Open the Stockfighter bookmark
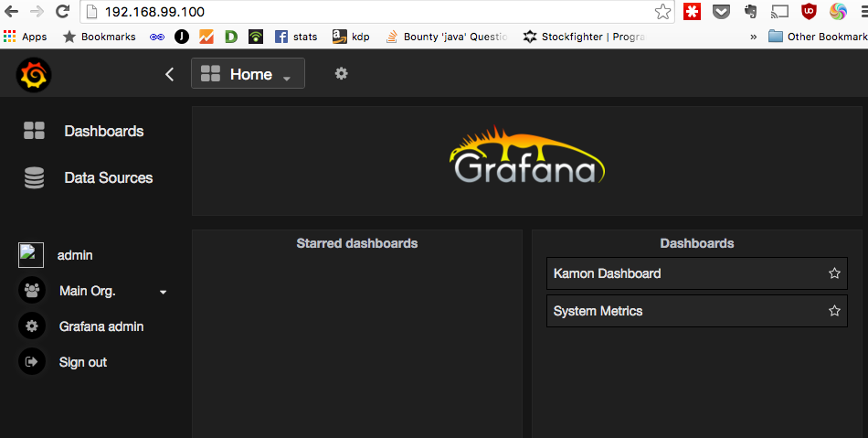 tap(584, 37)
